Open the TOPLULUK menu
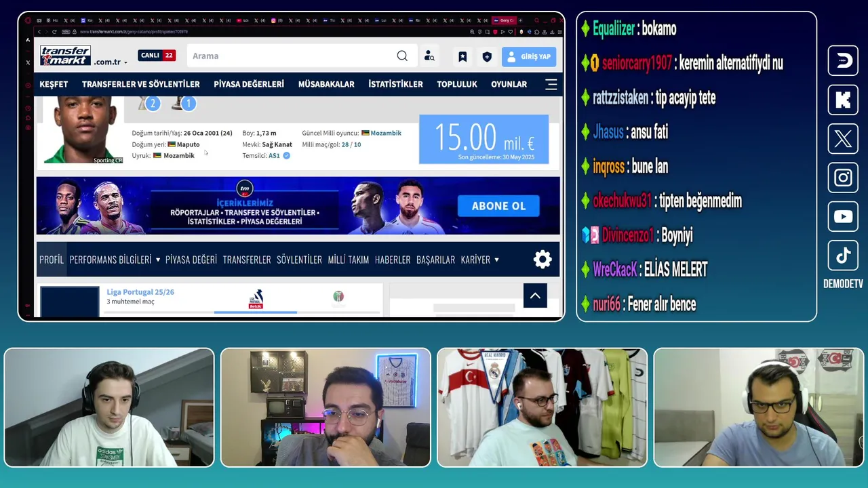 tap(457, 84)
